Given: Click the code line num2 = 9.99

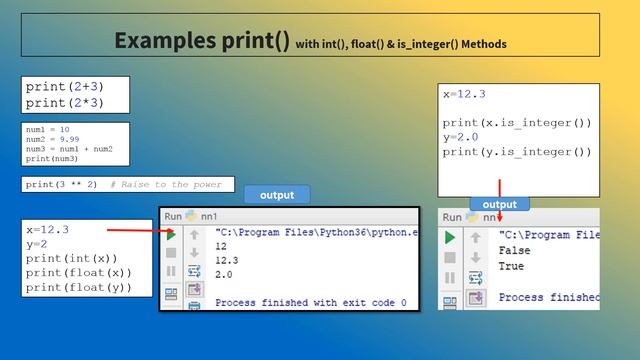Looking at the screenshot, I should click(53, 139).
